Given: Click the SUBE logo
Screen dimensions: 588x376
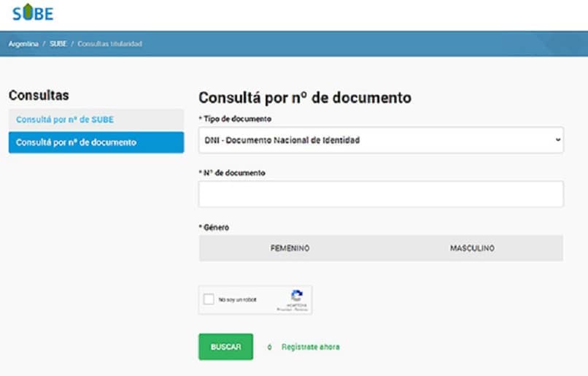Looking at the screenshot, I should [x=33, y=12].
